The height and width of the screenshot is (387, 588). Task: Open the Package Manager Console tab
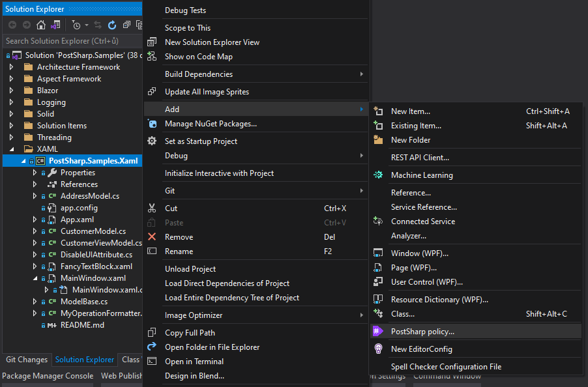click(x=48, y=376)
